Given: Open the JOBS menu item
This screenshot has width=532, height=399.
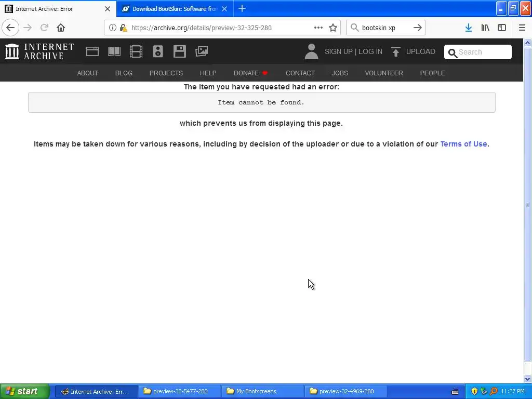Looking at the screenshot, I should pyautogui.click(x=340, y=73).
